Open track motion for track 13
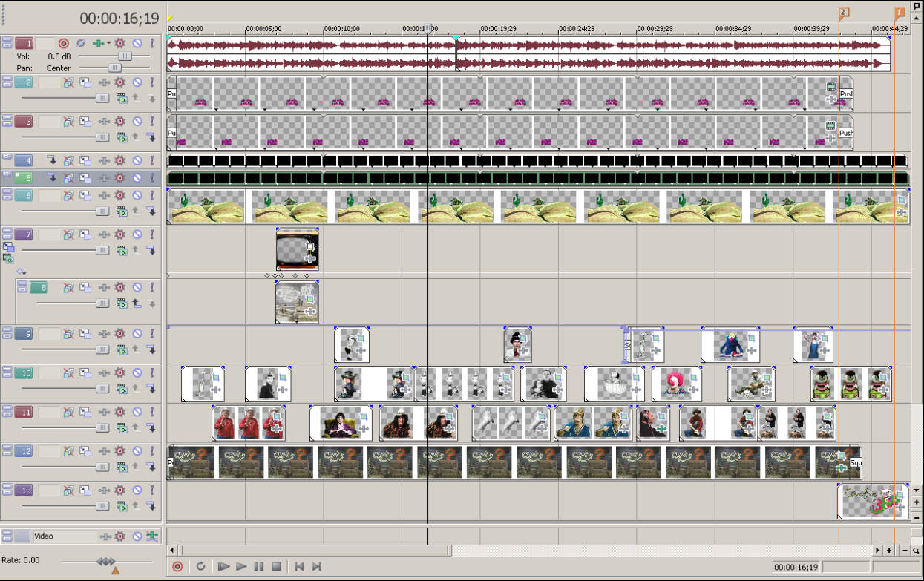Image resolution: width=924 pixels, height=581 pixels. point(85,490)
